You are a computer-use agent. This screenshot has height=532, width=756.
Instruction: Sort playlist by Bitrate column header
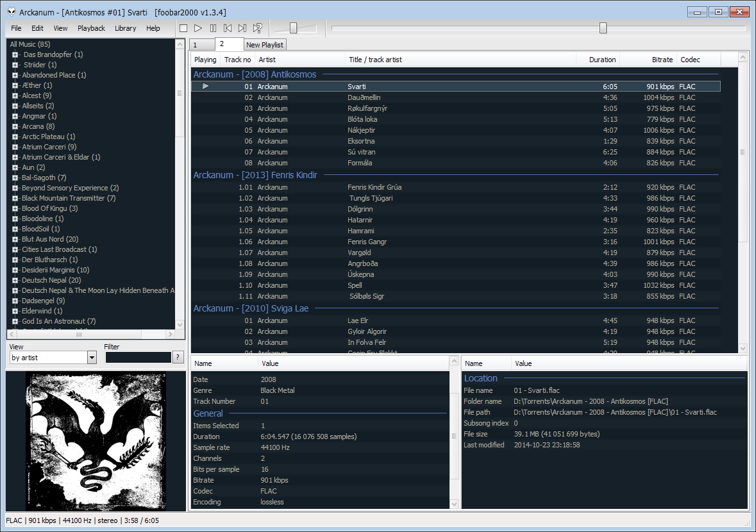662,60
